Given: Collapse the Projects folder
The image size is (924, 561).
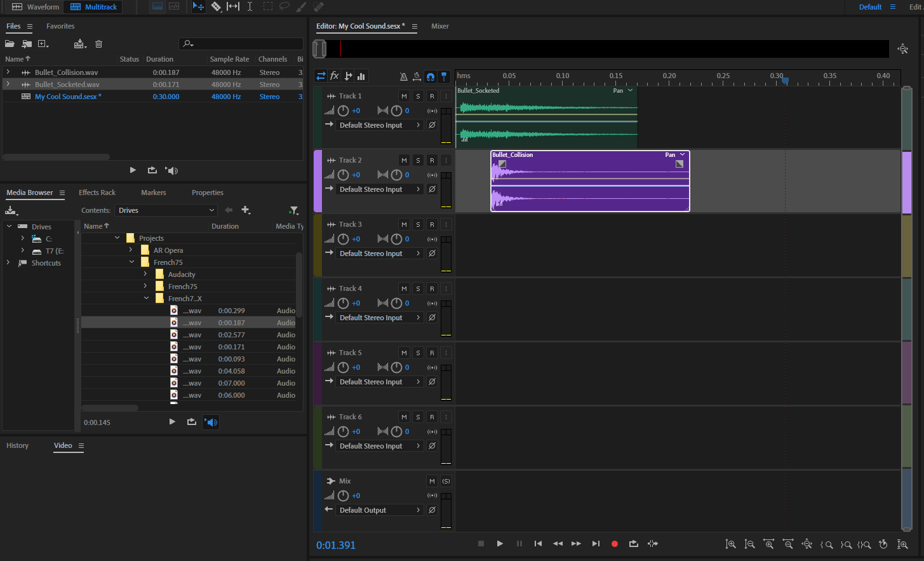Looking at the screenshot, I should click(117, 238).
